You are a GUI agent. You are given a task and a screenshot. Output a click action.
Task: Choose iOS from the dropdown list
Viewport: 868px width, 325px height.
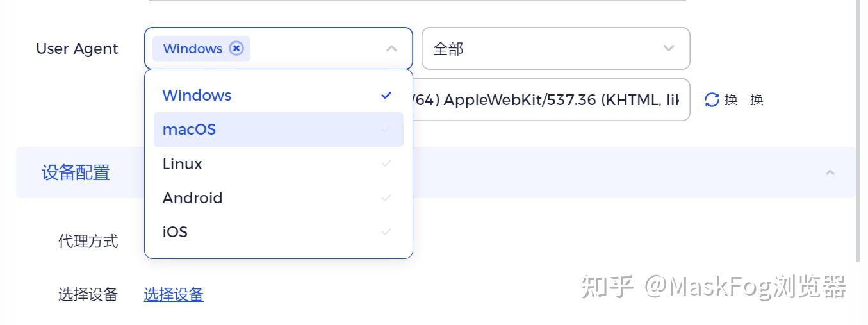click(x=175, y=232)
